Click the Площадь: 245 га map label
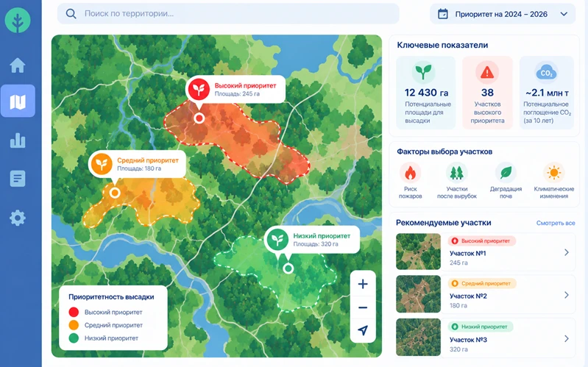 [x=237, y=93]
